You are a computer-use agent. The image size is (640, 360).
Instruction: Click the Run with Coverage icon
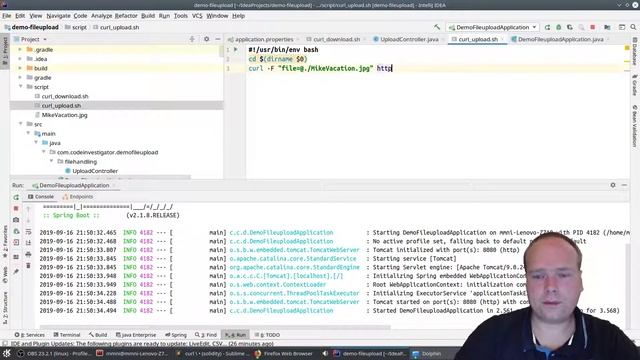tap(570, 27)
